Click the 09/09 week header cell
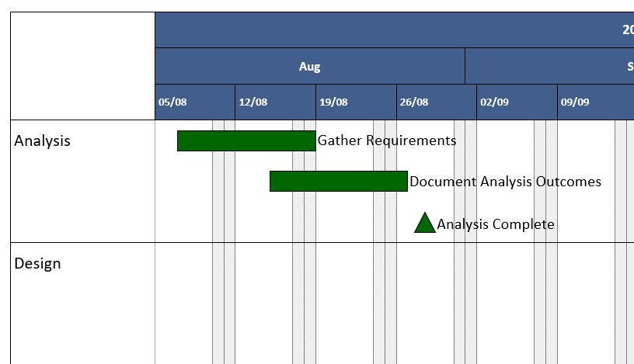The image size is (634, 364). tap(595, 102)
